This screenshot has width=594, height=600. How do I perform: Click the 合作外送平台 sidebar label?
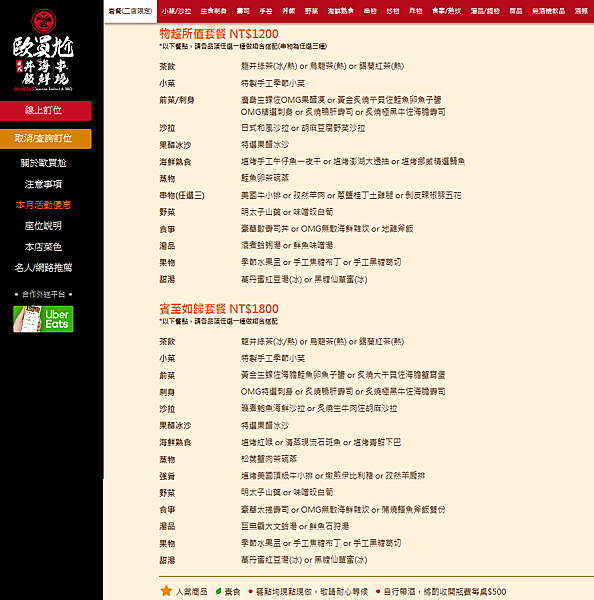click(43, 294)
